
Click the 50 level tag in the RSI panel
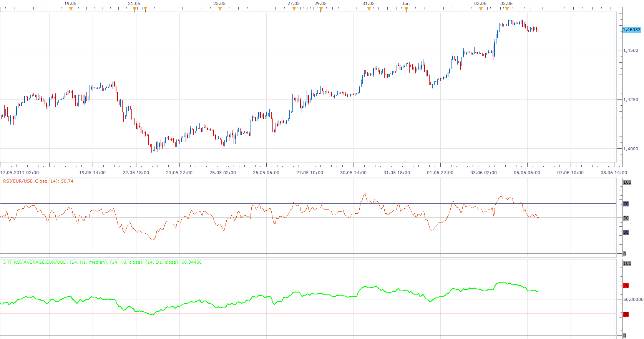[626, 218]
